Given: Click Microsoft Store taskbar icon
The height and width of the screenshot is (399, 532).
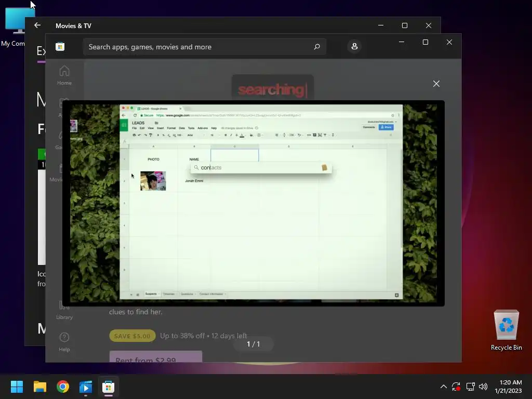Looking at the screenshot, I should point(108,387).
